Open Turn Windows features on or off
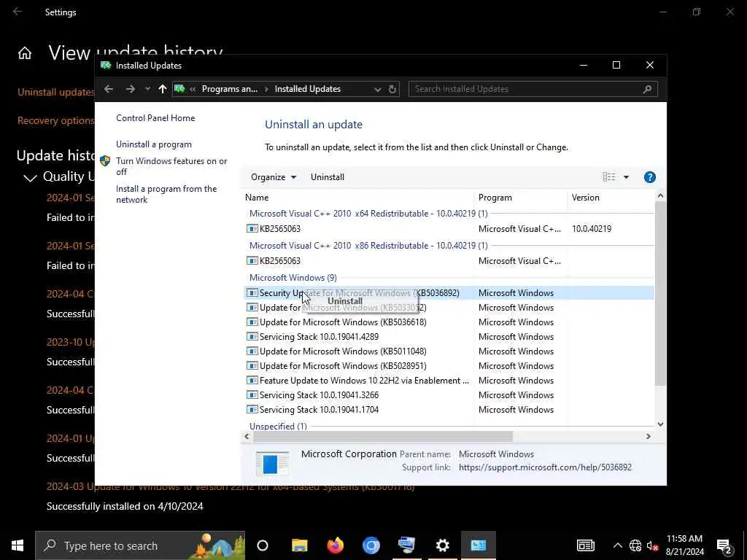This screenshot has width=747, height=560. click(x=171, y=166)
